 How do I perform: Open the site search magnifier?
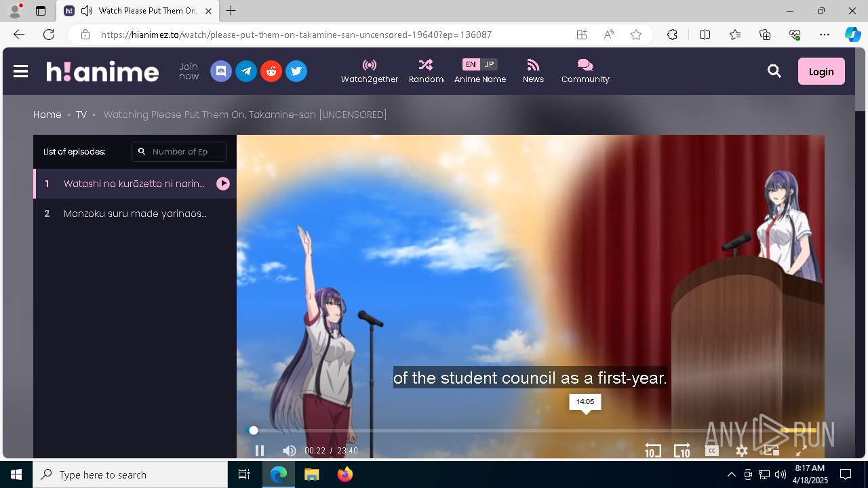[774, 71]
